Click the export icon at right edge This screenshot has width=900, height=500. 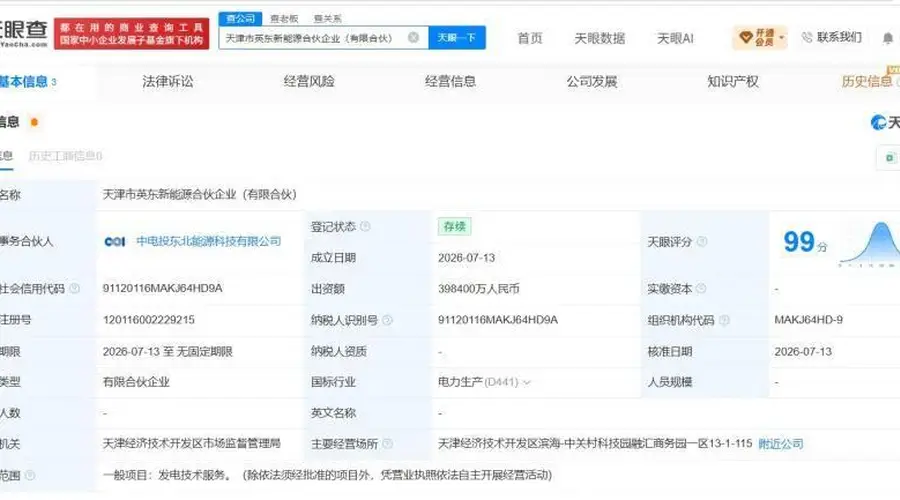[889, 158]
